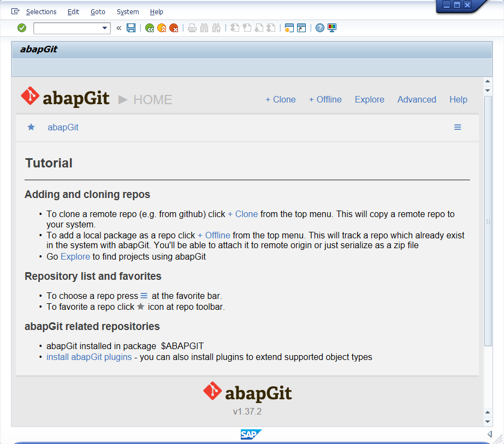Open the Selections menu
504x444 pixels.
[x=41, y=12]
